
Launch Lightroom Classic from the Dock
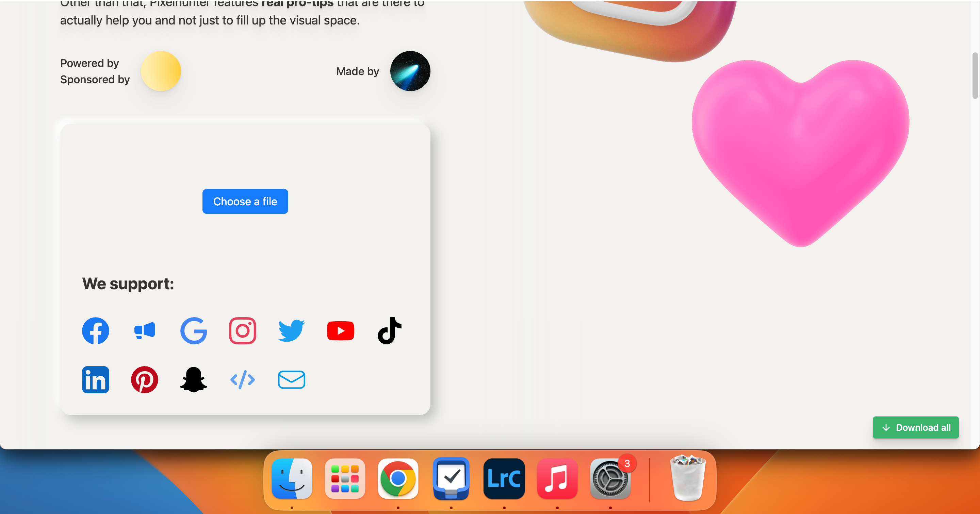(x=504, y=479)
